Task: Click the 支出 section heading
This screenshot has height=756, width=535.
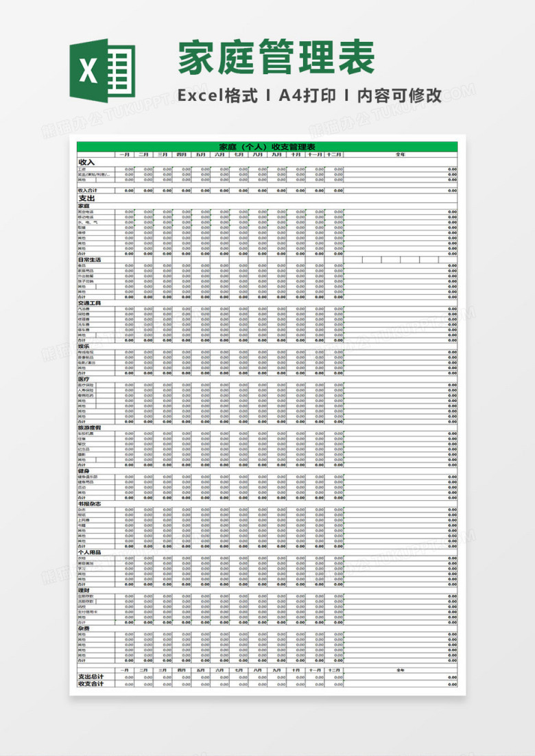Action: pyautogui.click(x=86, y=198)
